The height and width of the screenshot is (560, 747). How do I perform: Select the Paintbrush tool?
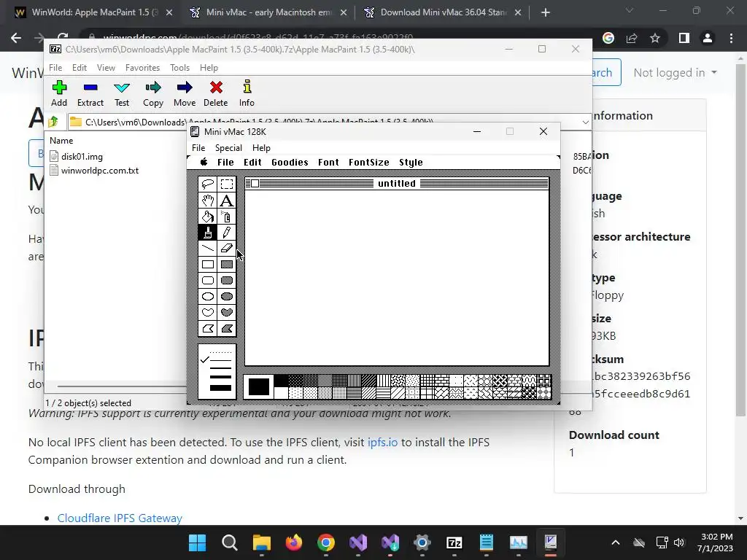click(208, 233)
